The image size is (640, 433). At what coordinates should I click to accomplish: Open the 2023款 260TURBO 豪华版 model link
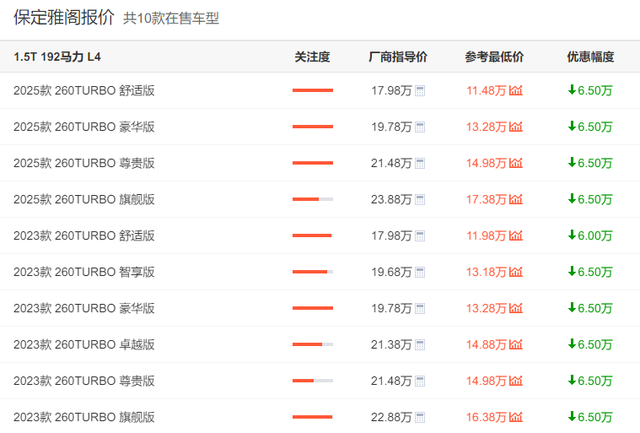[x=84, y=309]
